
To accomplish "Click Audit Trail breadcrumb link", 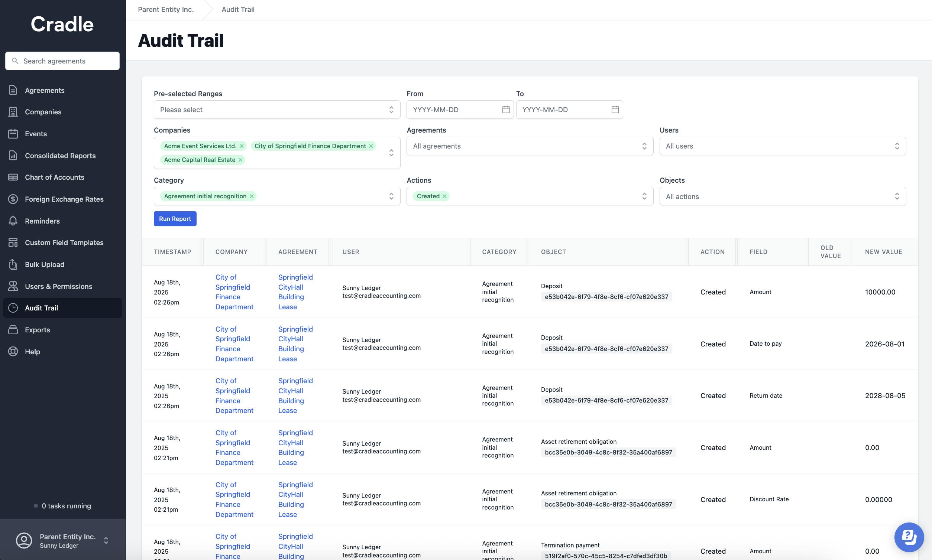I will (x=238, y=9).
